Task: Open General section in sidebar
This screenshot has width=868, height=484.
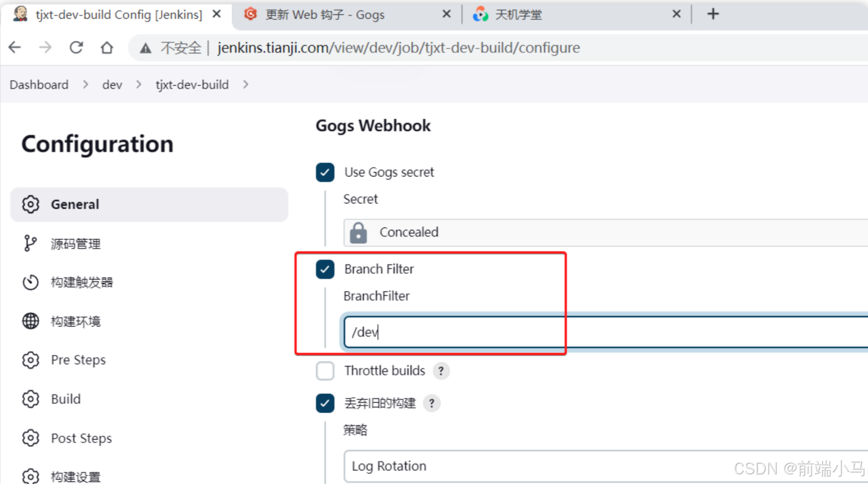Action: coord(149,204)
